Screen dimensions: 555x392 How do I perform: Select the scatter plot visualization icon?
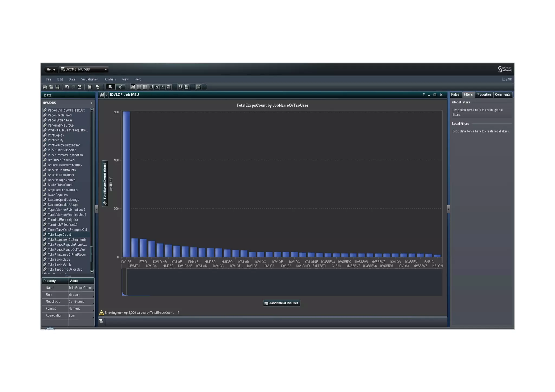click(x=163, y=87)
